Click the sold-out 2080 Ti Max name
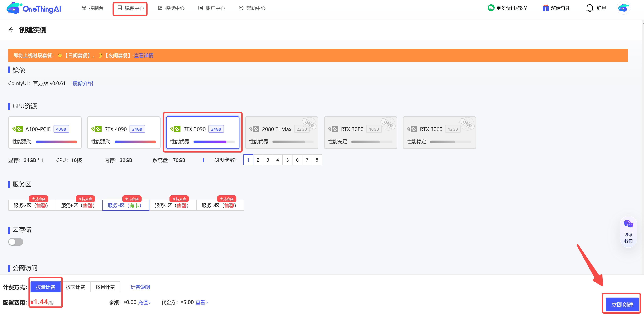This screenshot has height=314, width=644. tap(277, 129)
